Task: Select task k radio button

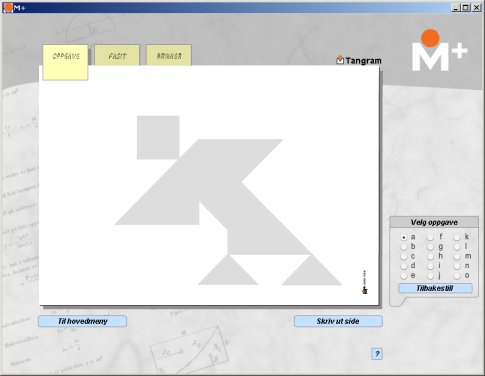Action: point(457,237)
